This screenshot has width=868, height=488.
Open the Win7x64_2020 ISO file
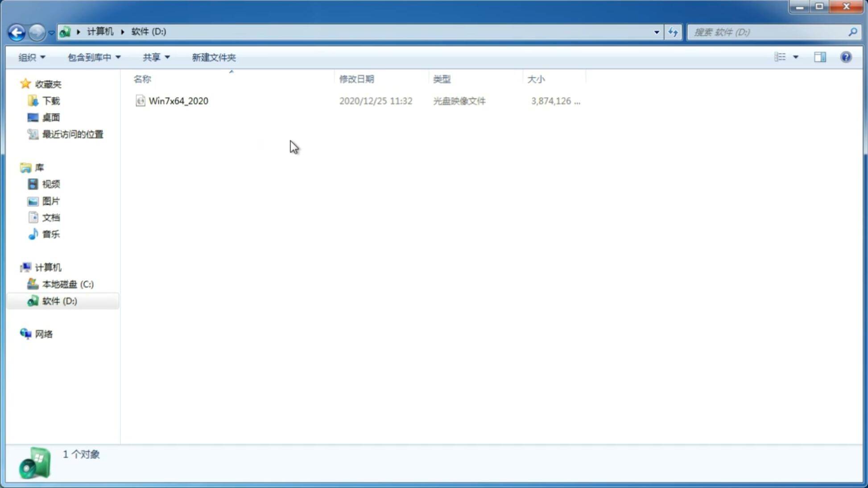178,101
